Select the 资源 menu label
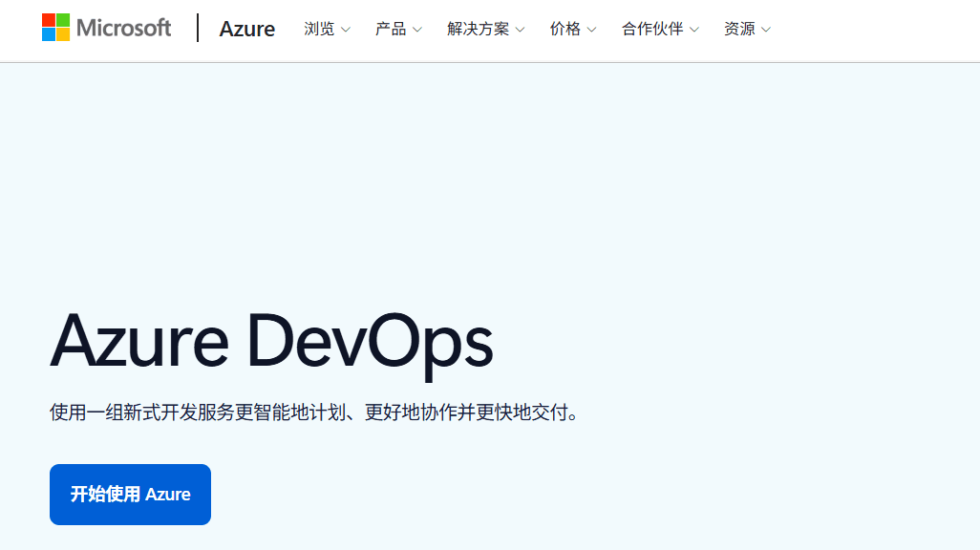The width and height of the screenshot is (980, 550). [x=739, y=29]
